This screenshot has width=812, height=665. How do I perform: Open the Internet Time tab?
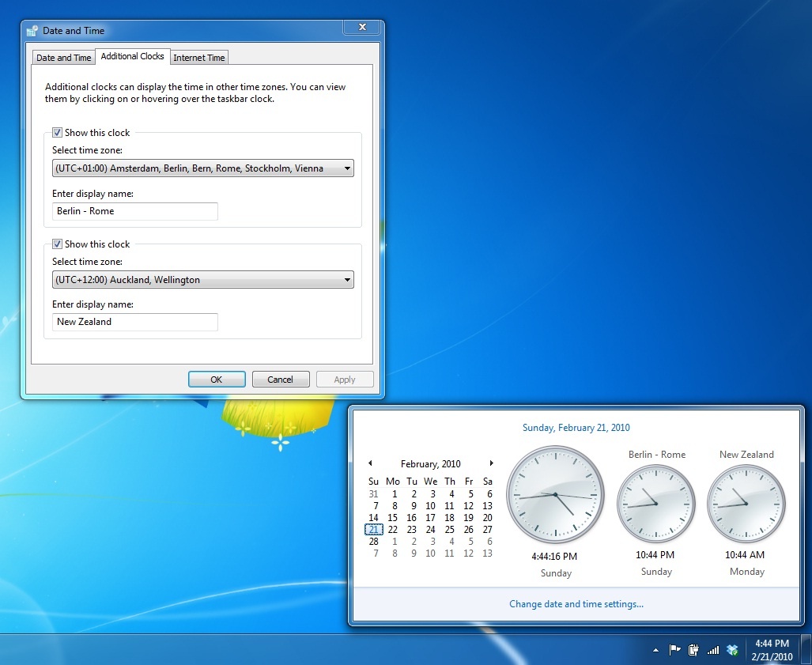tap(199, 58)
